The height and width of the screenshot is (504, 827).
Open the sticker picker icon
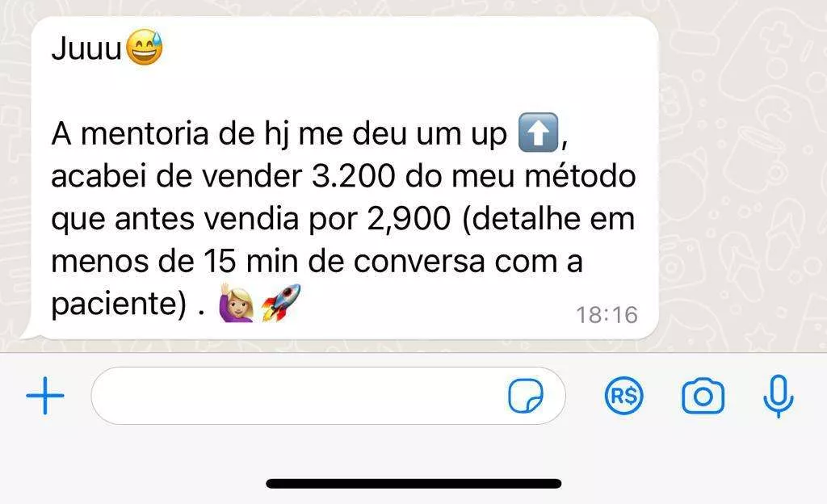point(525,396)
